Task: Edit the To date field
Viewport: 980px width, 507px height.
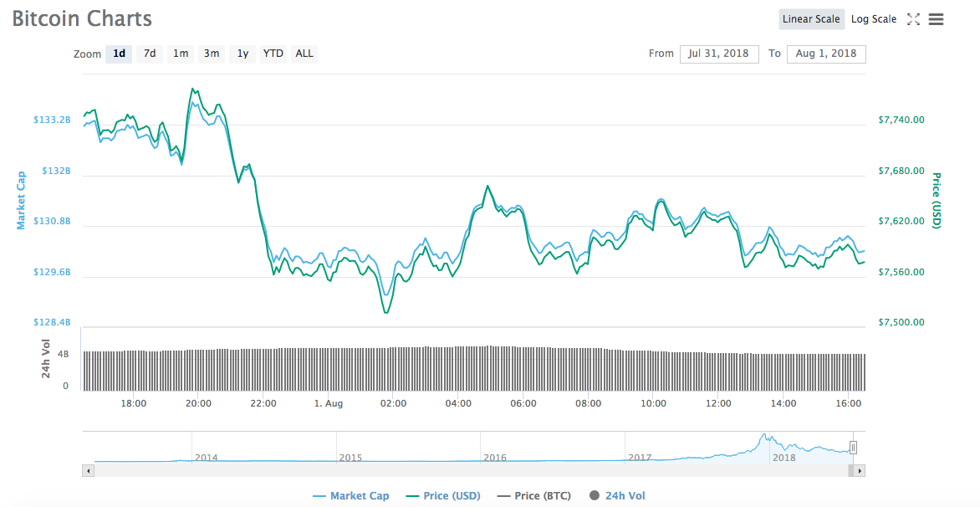Action: [826, 54]
